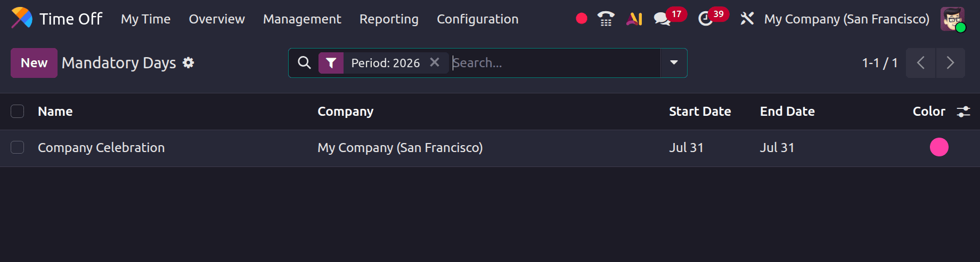980x262 pixels.
Task: Select all rows with header checkbox
Action: (x=18, y=111)
